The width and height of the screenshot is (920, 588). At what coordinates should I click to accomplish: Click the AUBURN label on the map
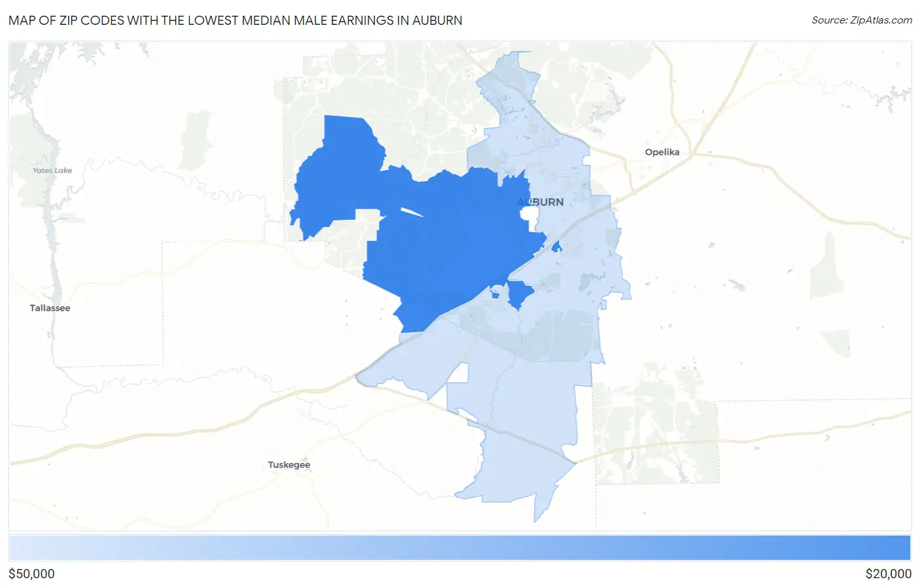[x=540, y=202]
